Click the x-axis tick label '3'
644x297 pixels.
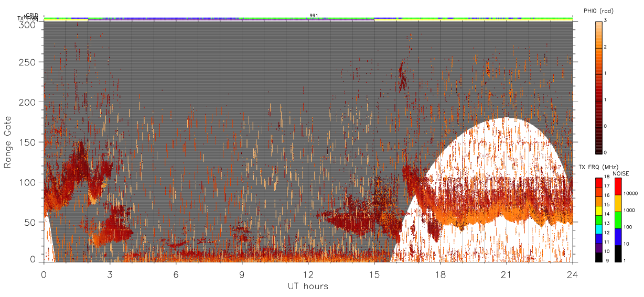coord(110,274)
